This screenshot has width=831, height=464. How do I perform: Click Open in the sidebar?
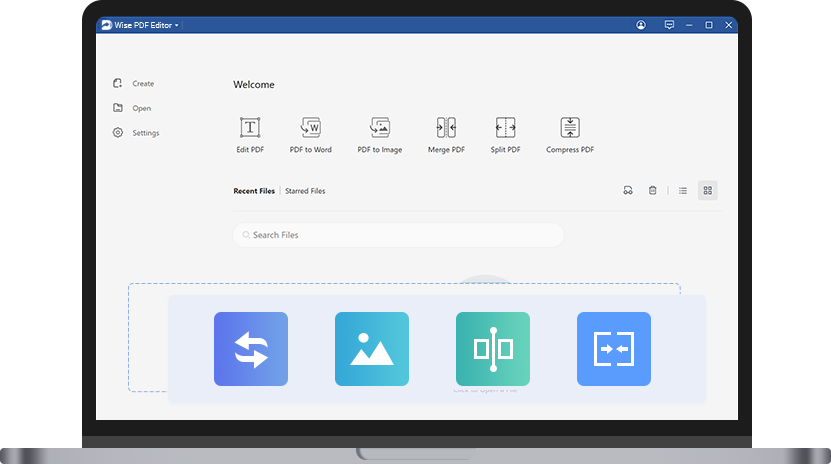pyautogui.click(x=132, y=108)
